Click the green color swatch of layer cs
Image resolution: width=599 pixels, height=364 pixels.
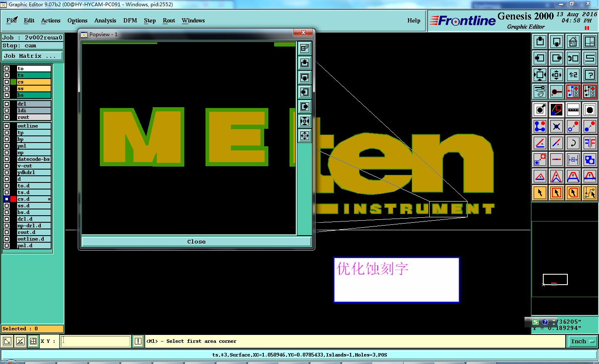click(x=13, y=82)
